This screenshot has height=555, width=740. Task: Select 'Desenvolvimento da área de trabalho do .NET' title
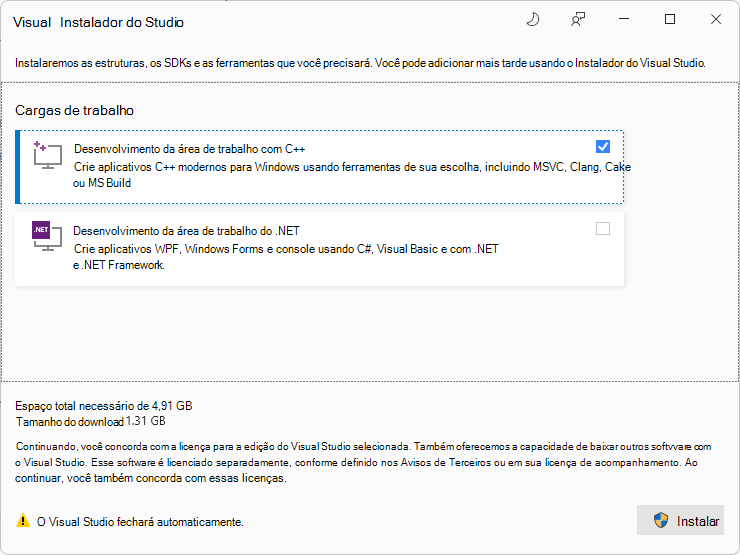click(x=186, y=231)
